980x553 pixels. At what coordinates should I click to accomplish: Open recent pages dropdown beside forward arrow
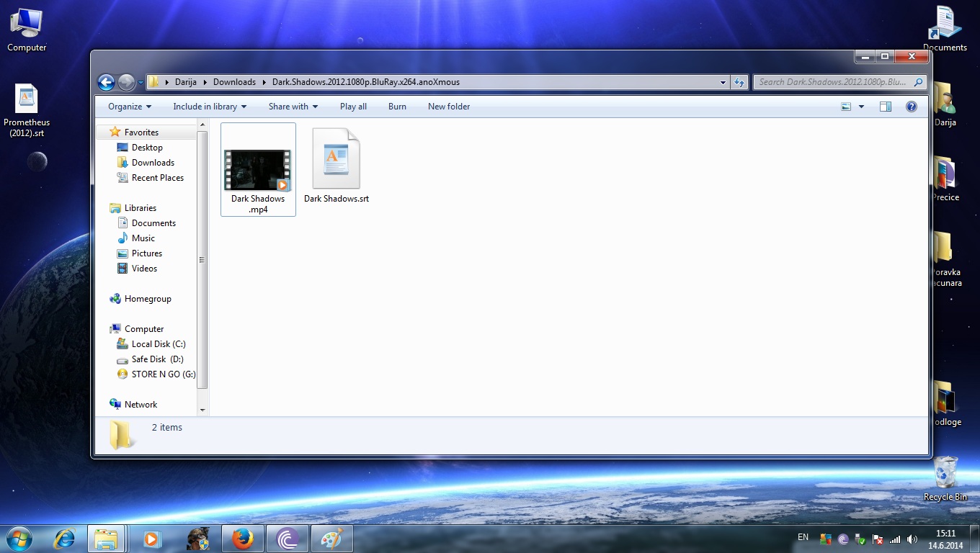pos(141,83)
